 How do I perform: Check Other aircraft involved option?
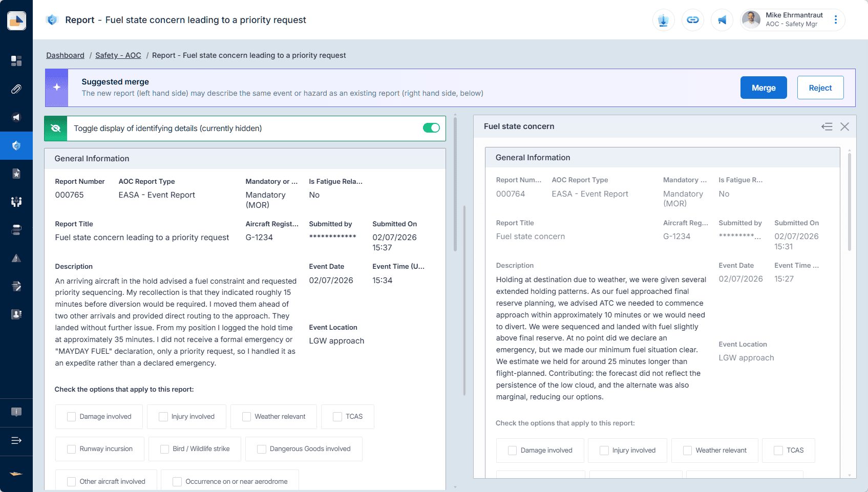(72, 482)
